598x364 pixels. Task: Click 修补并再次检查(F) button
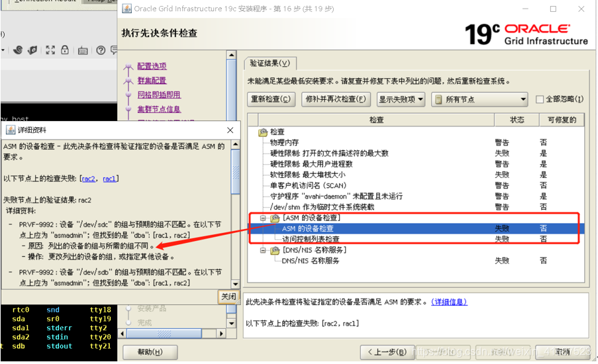point(336,99)
